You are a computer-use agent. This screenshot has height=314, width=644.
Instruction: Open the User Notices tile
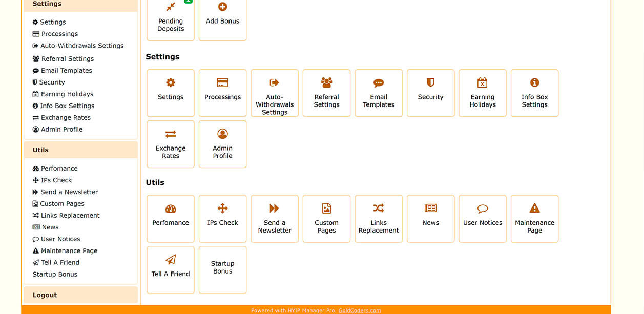(483, 219)
